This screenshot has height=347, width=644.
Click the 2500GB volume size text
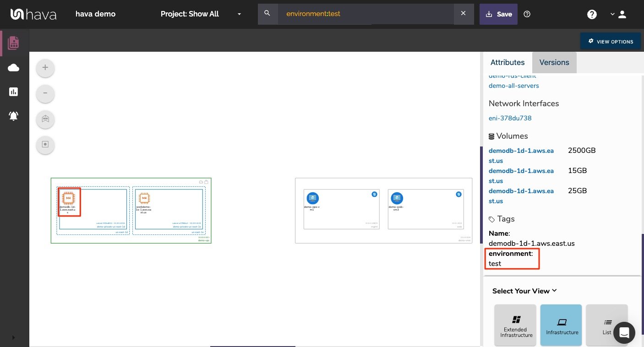[582, 151]
